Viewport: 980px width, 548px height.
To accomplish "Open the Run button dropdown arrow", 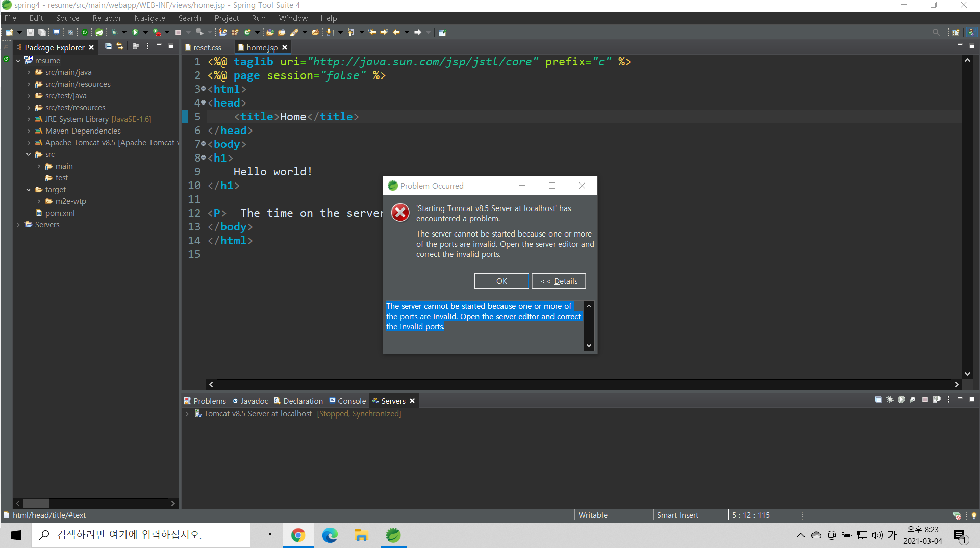I will tap(145, 33).
